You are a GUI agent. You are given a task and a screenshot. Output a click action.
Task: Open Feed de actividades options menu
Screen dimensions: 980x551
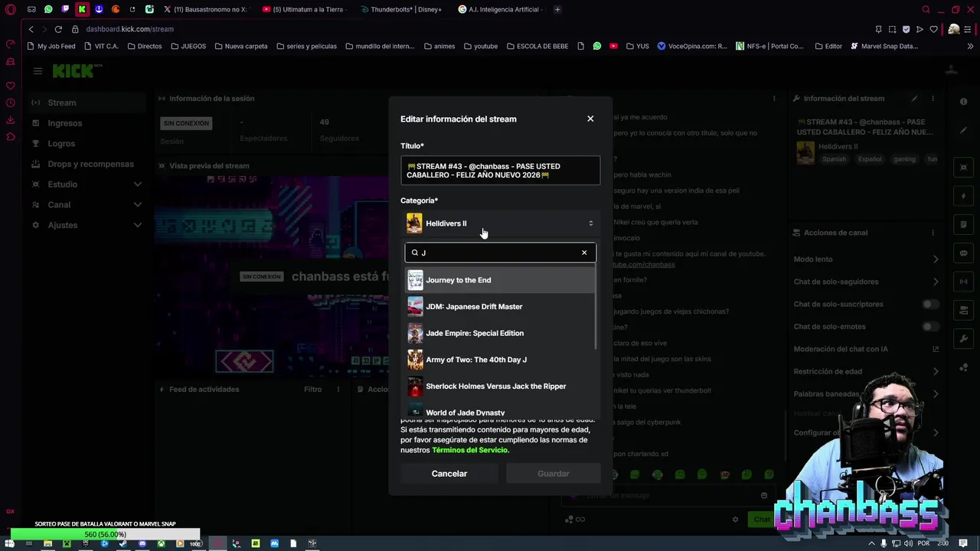click(338, 390)
